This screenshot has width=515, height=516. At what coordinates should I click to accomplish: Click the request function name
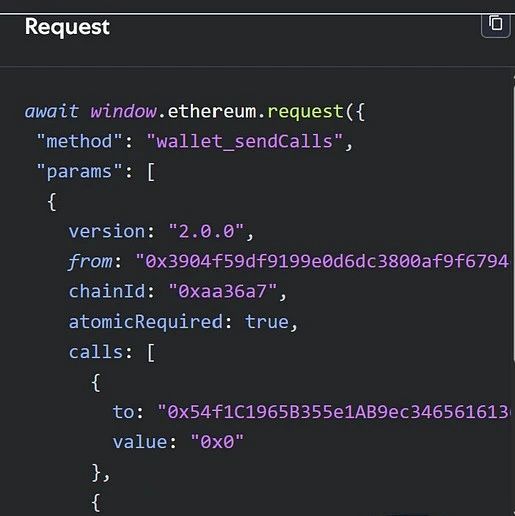[x=305, y=112]
